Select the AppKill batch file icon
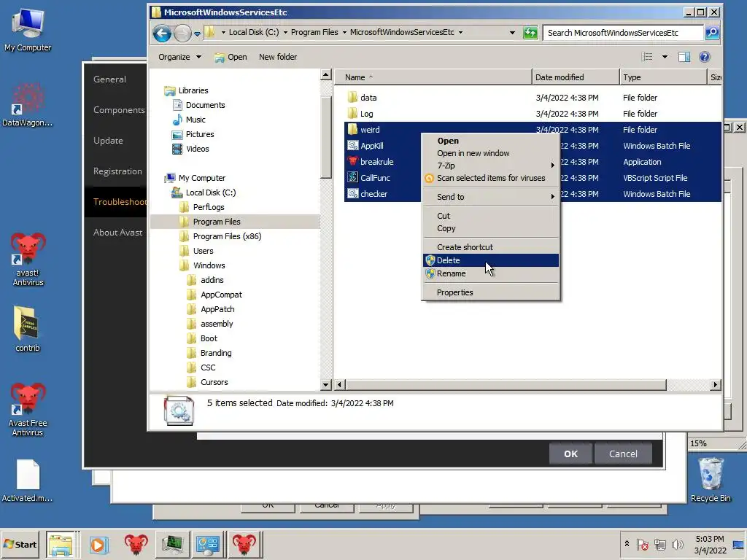 [x=352, y=146]
